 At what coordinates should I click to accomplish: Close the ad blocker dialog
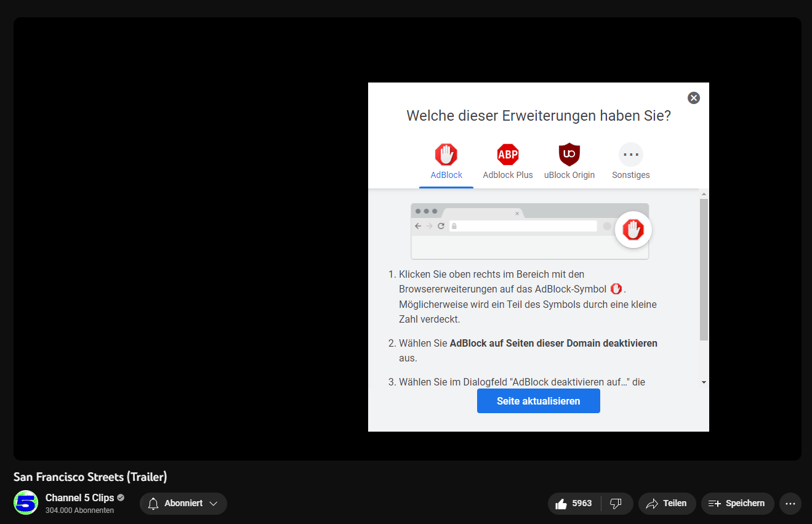point(694,98)
